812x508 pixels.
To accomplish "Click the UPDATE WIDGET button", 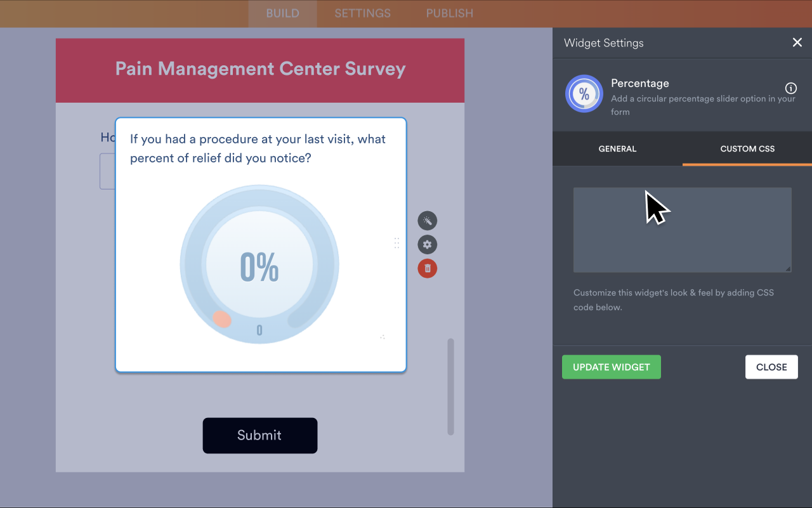I will 611,367.
